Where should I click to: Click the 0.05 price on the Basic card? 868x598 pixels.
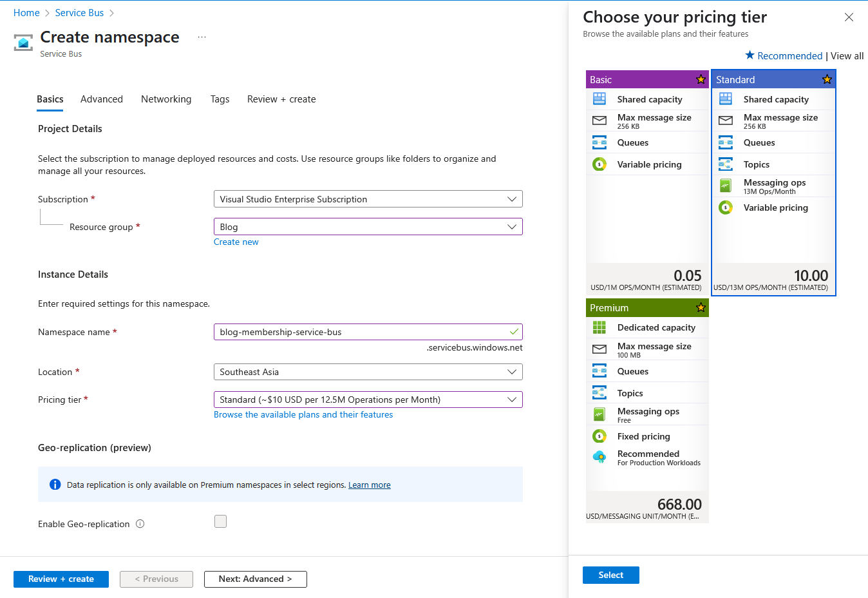coord(688,276)
